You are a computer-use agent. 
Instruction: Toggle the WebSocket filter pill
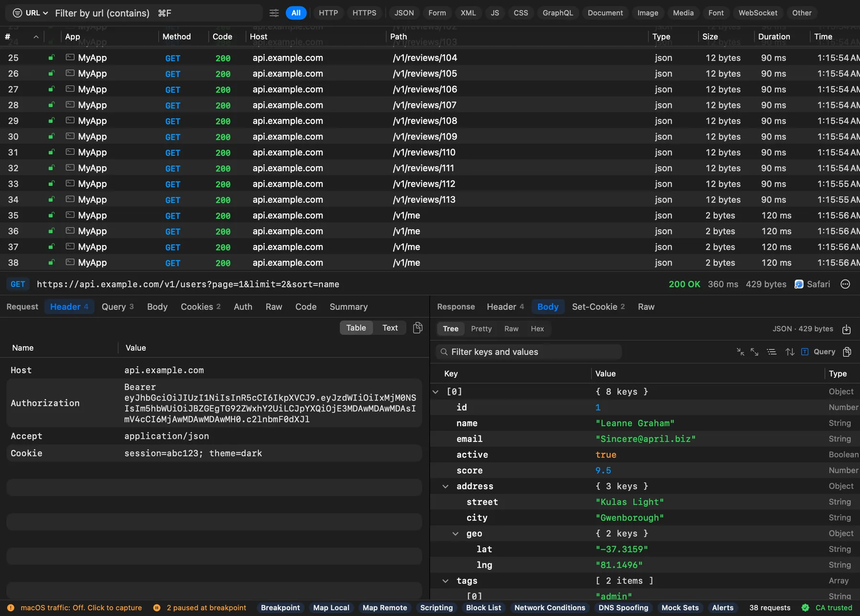point(758,13)
